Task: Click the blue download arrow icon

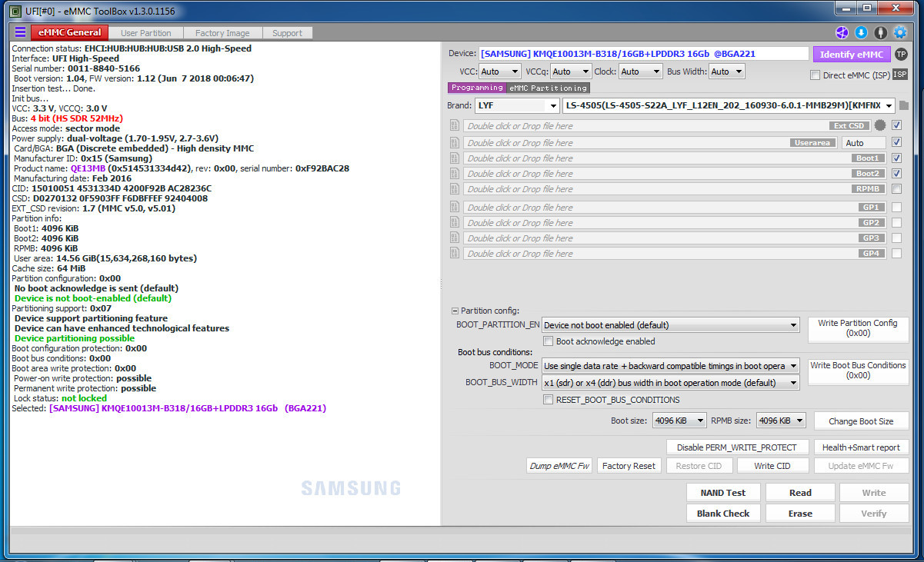Action: pos(861,32)
